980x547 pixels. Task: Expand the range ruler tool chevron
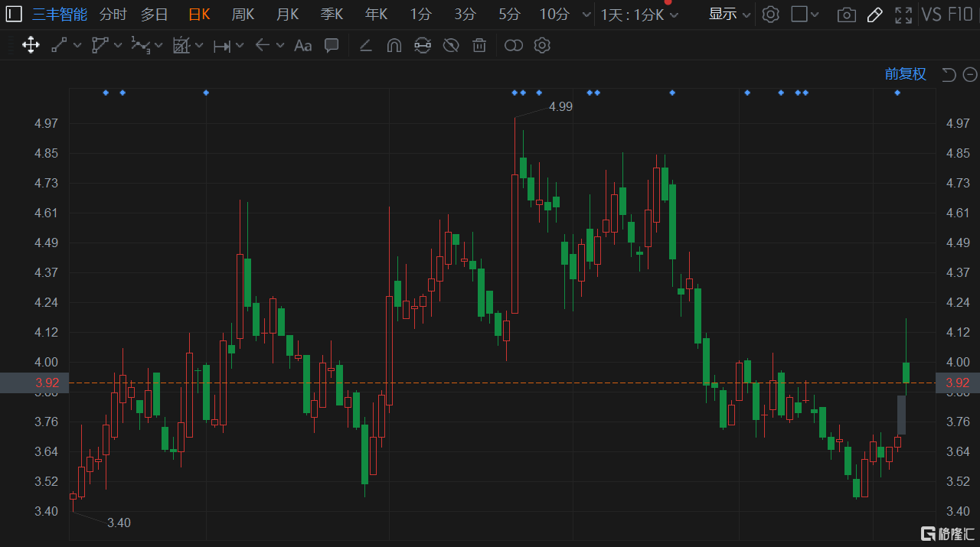pos(240,45)
